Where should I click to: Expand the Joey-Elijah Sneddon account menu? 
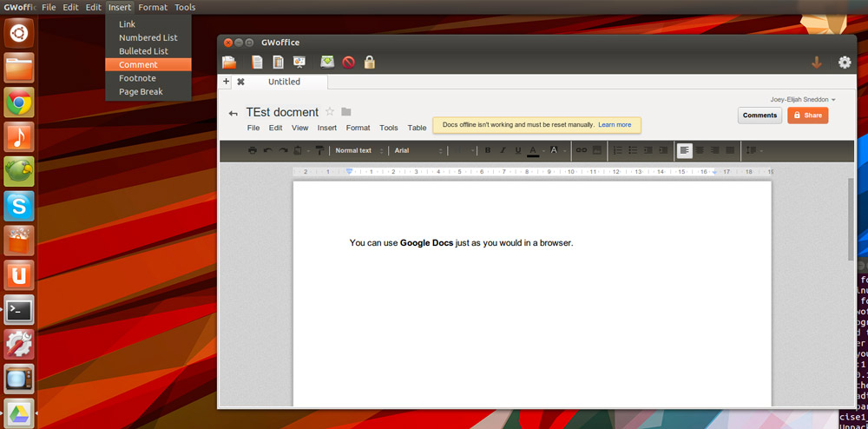[x=803, y=100]
